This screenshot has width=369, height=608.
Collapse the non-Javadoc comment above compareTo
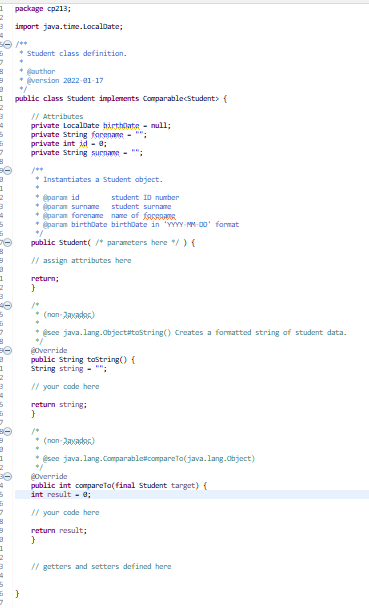click(7, 432)
